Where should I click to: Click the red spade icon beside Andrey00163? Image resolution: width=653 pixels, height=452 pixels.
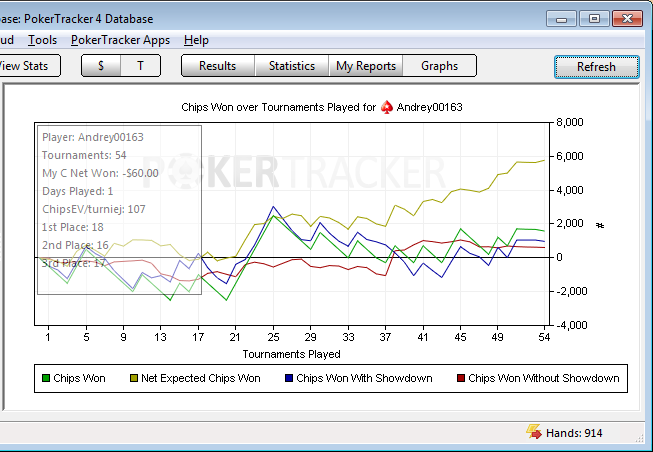pyautogui.click(x=387, y=107)
